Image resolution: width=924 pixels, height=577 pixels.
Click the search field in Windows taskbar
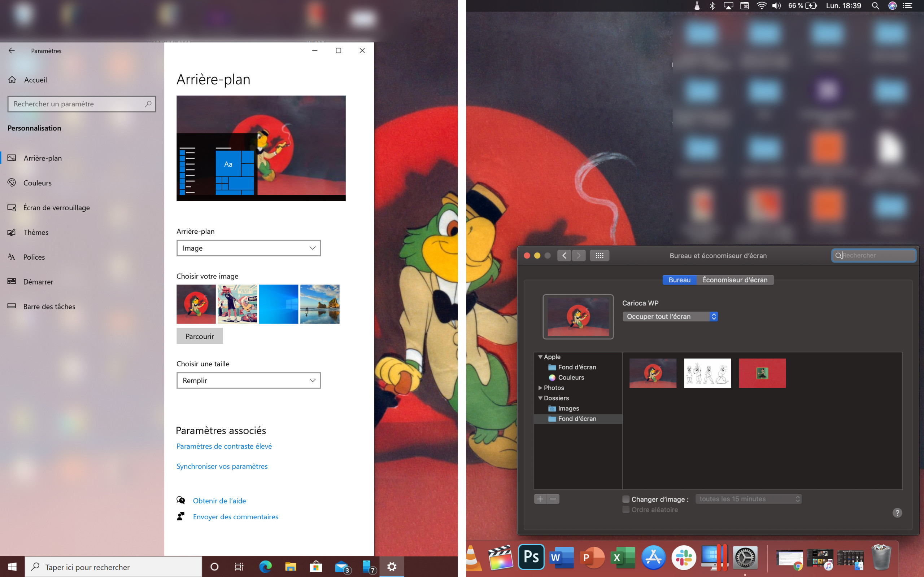pos(113,567)
